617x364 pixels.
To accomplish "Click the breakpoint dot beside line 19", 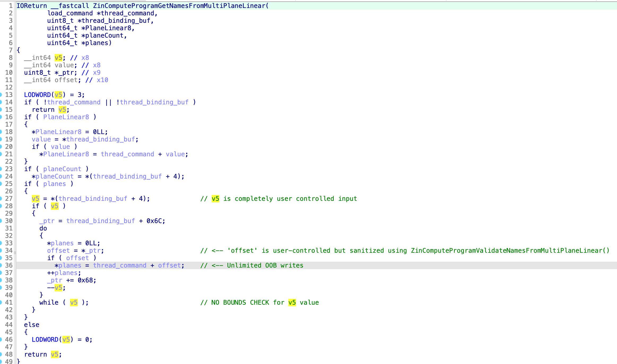I will (x=1, y=139).
